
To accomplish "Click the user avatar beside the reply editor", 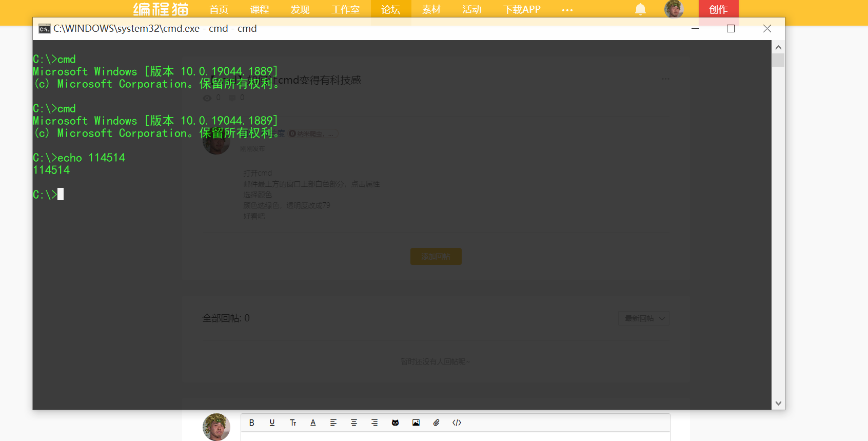I will [x=216, y=427].
